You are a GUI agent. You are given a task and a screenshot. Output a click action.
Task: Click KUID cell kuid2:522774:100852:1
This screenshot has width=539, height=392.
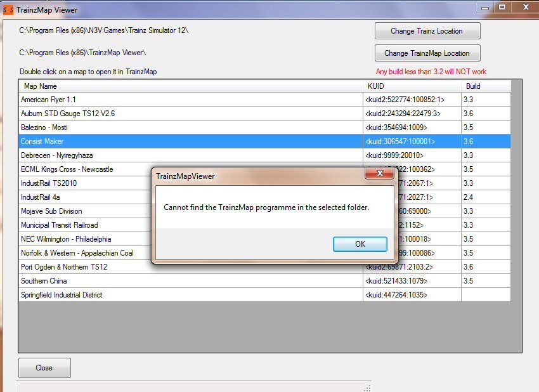click(x=412, y=100)
